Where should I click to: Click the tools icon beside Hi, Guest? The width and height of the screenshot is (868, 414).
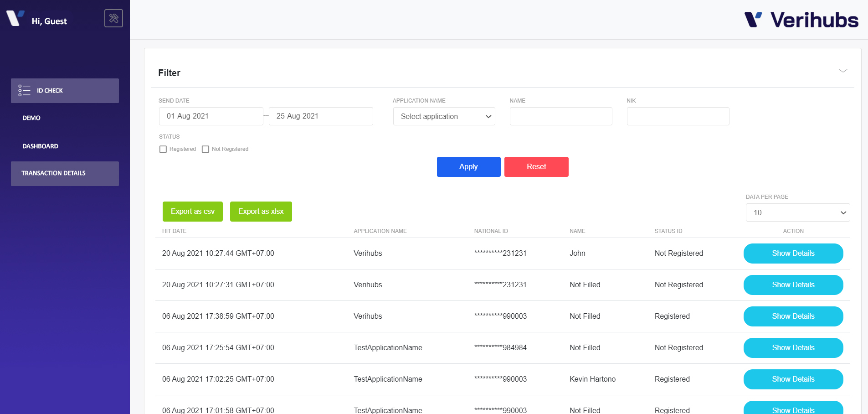113,18
